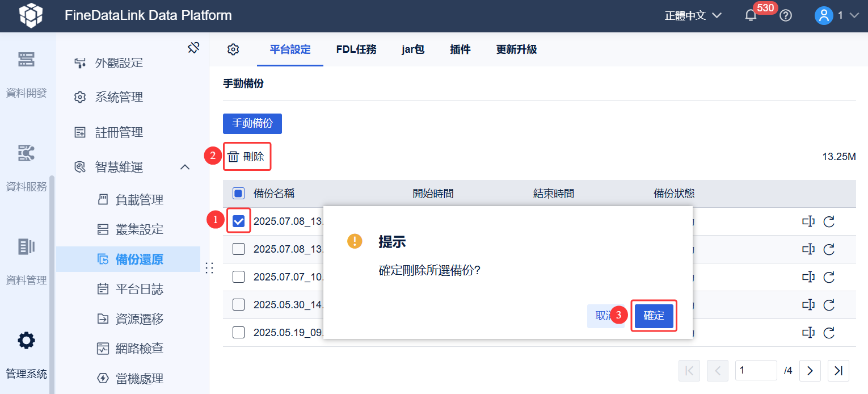Click the restore icon for 2025.05.30_14 backup
This screenshot has height=394, width=868.
click(x=829, y=305)
